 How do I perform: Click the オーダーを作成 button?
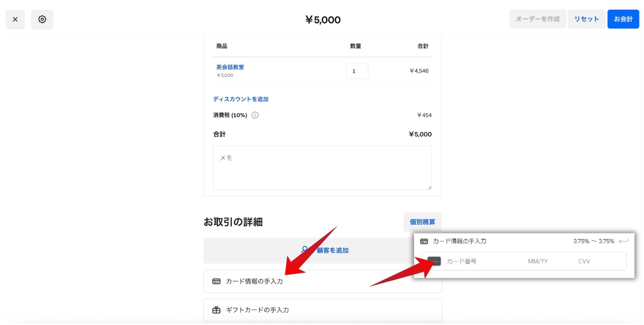click(x=537, y=19)
